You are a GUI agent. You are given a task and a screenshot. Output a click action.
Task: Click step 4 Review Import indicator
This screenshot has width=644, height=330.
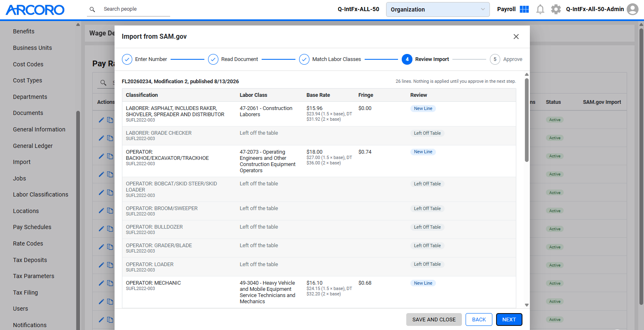pos(407,59)
